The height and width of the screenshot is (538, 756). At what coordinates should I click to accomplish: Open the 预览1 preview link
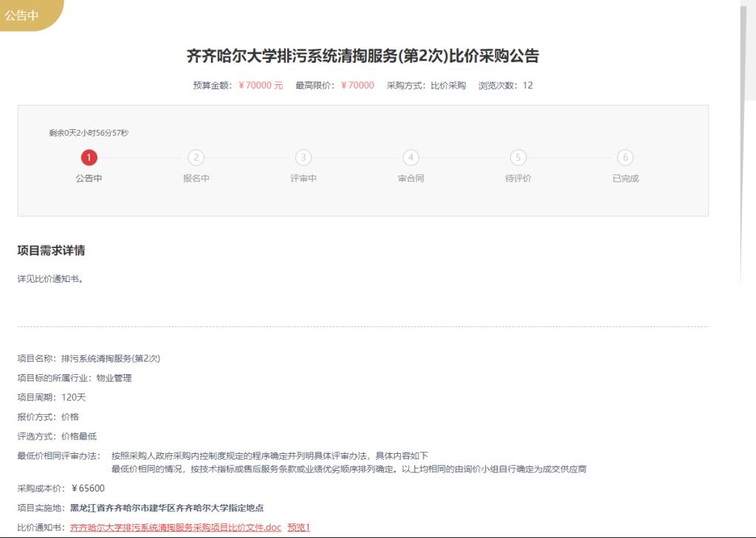[x=298, y=527]
